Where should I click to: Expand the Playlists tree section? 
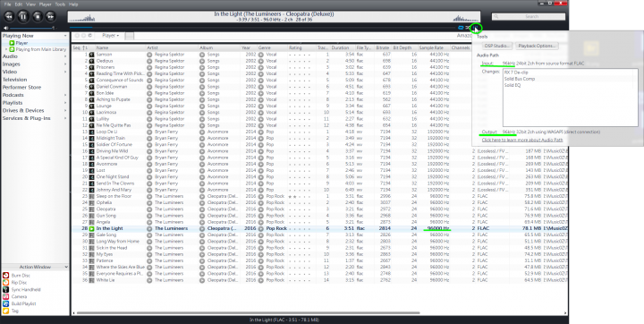[x=65, y=103]
